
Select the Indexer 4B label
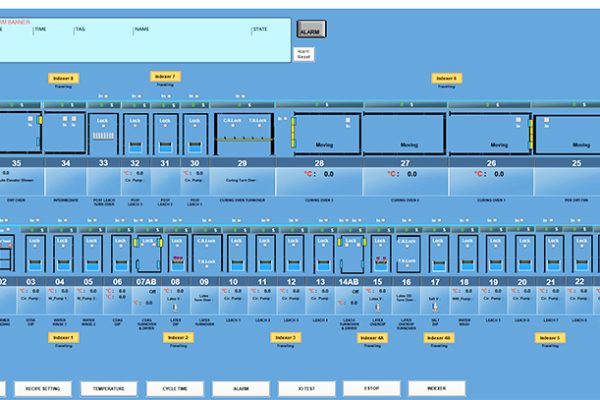coord(439,338)
